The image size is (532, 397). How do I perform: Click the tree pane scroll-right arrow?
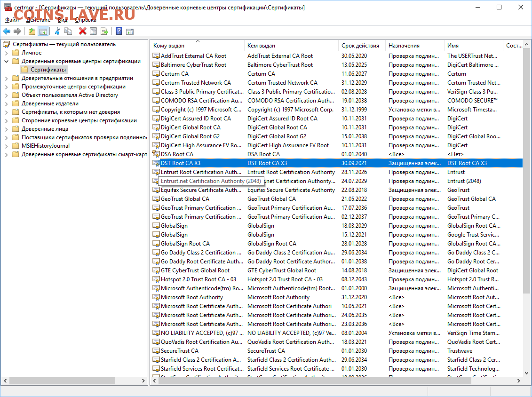click(x=143, y=381)
